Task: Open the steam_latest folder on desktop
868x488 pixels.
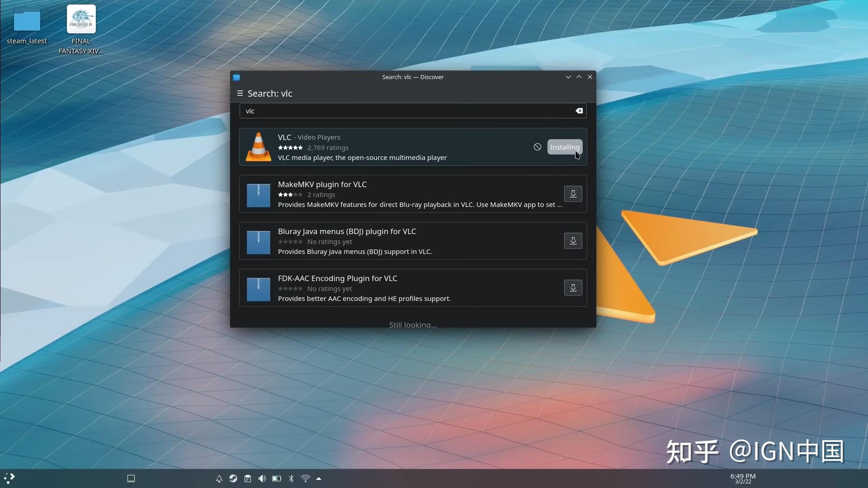Action: [x=27, y=26]
